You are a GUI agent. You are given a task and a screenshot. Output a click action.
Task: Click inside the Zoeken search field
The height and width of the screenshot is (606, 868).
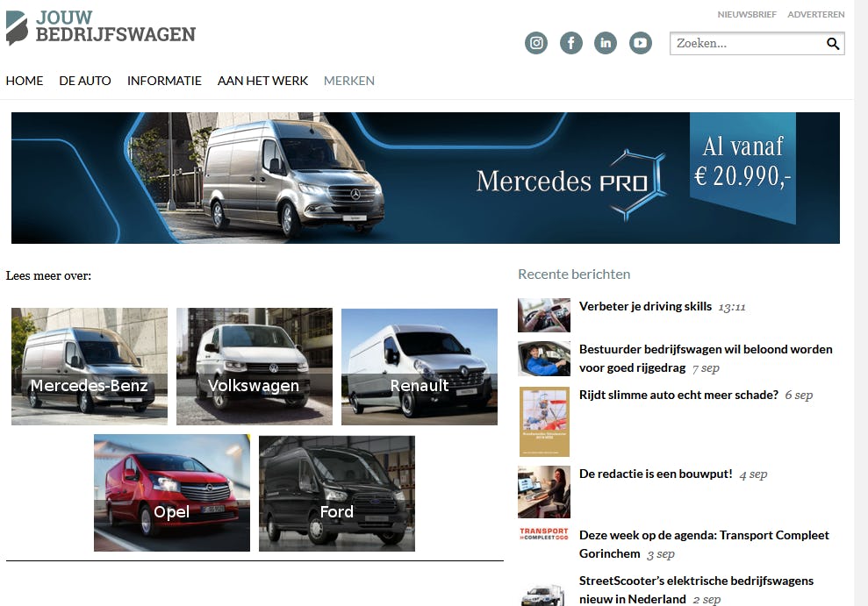point(746,42)
